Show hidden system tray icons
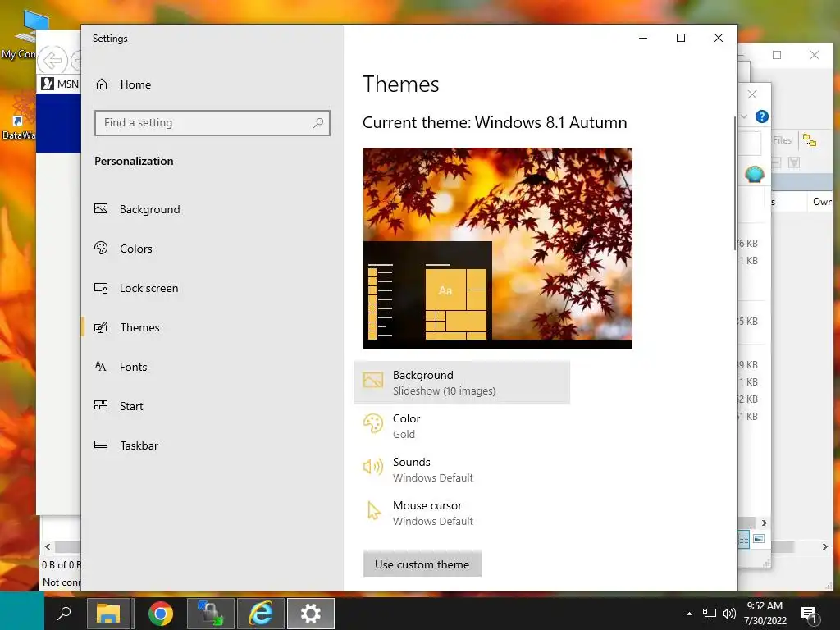Viewport: 840px width, 630px height. pos(689,614)
